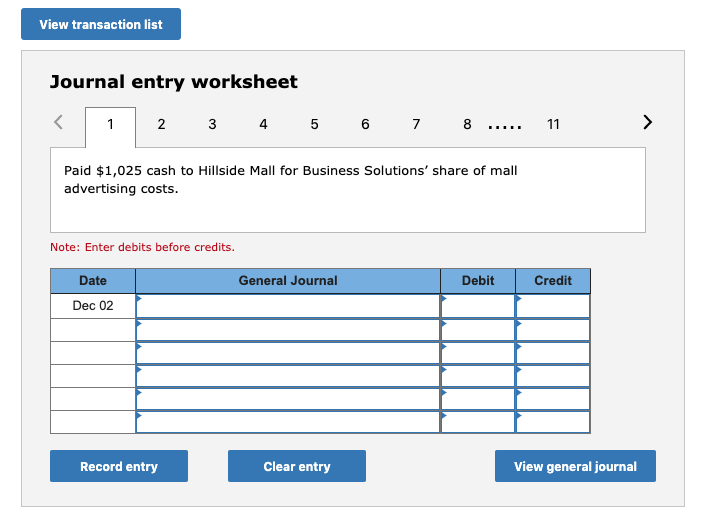
Task: Select the second row Credit cell
Action: (x=553, y=330)
